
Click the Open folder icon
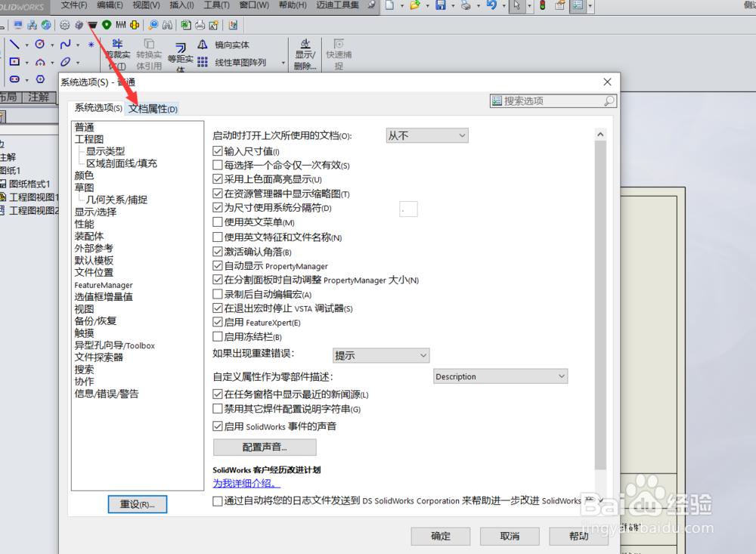(x=415, y=5)
